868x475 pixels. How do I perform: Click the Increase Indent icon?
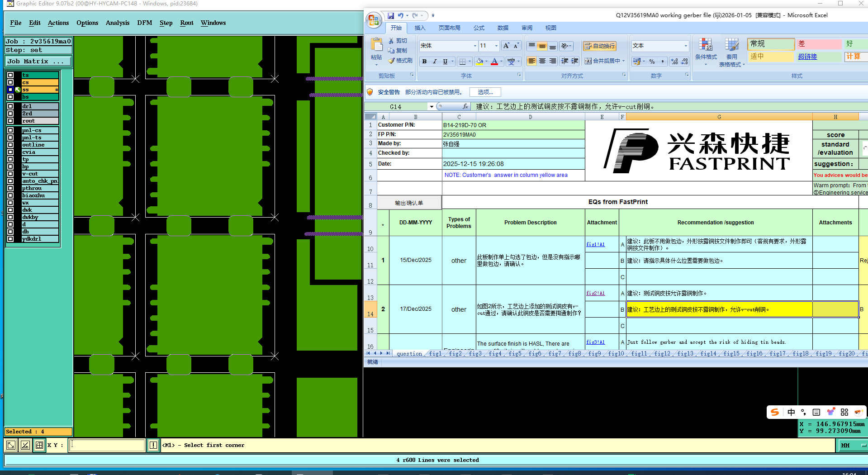click(575, 61)
